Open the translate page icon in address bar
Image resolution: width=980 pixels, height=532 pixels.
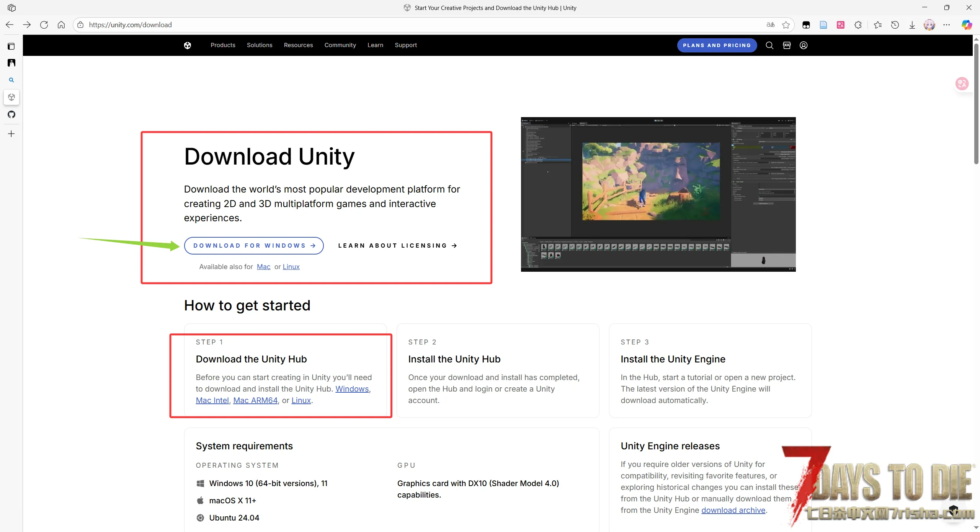click(771, 25)
